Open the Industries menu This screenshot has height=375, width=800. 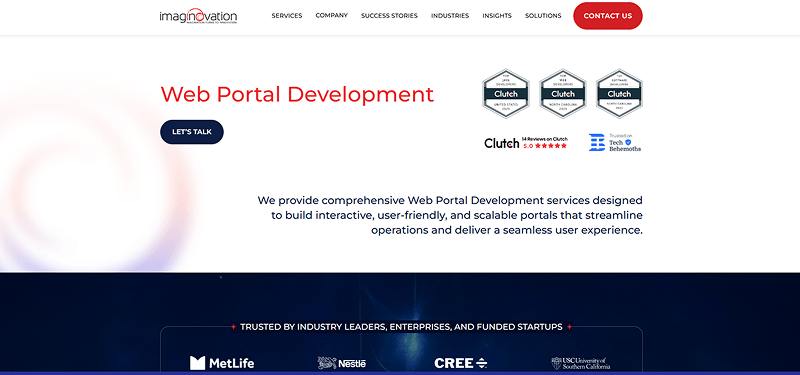pos(450,16)
